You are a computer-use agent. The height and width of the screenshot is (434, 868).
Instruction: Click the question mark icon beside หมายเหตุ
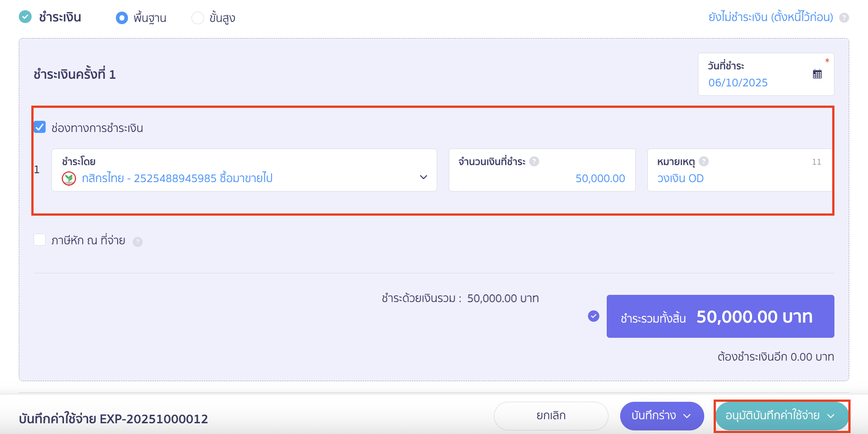[x=704, y=162]
